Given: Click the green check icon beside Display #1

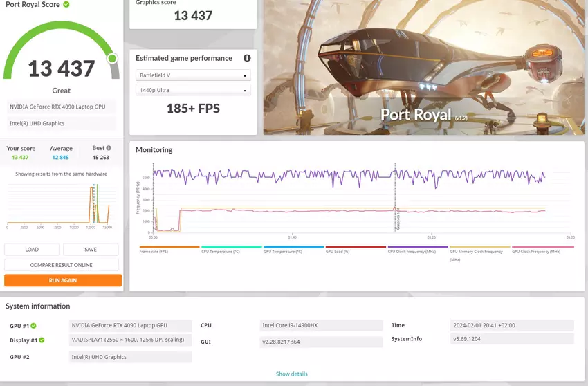Looking at the screenshot, I should [x=42, y=340].
